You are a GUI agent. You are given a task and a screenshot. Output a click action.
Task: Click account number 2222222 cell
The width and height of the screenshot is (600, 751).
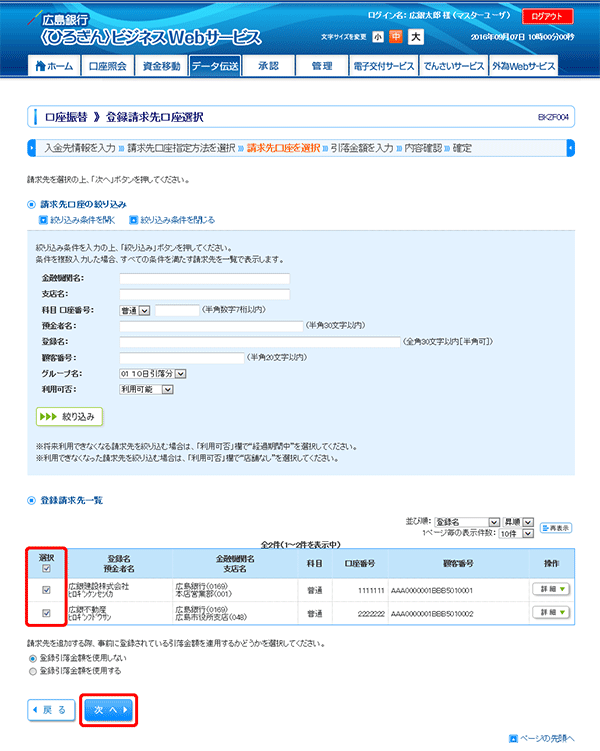click(x=371, y=614)
